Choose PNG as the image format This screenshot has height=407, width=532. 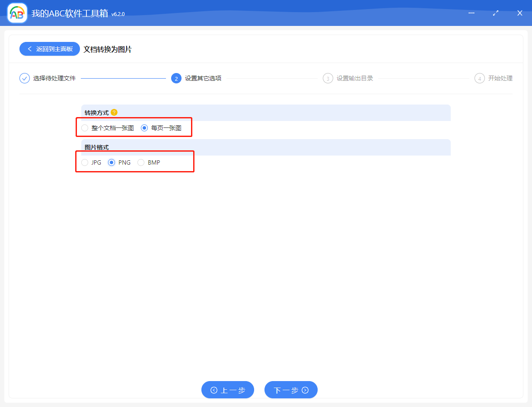coord(111,162)
